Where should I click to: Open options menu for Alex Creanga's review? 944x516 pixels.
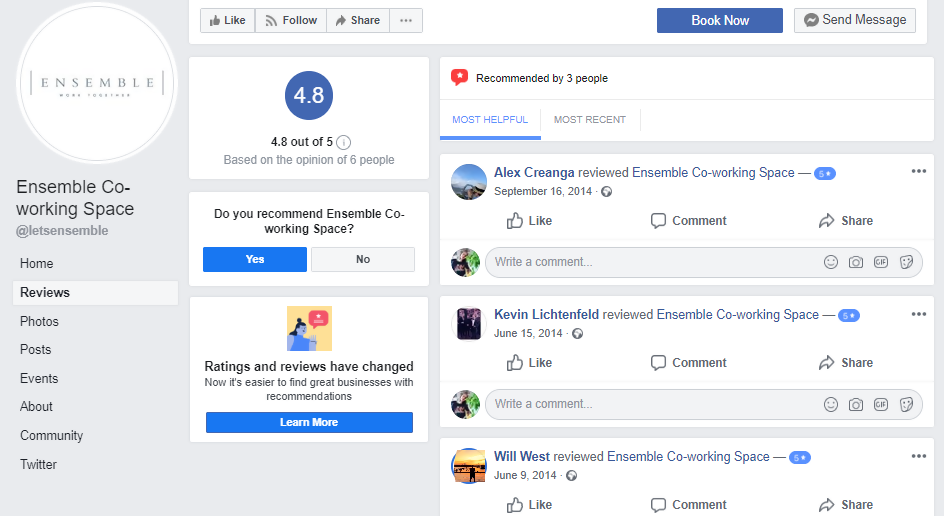[x=918, y=172]
